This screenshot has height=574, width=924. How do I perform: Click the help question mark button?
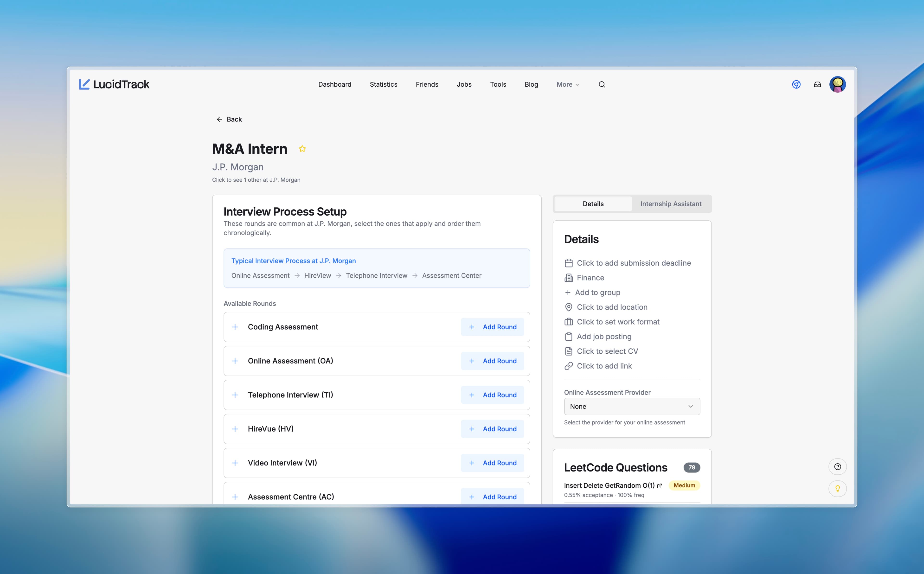(838, 466)
